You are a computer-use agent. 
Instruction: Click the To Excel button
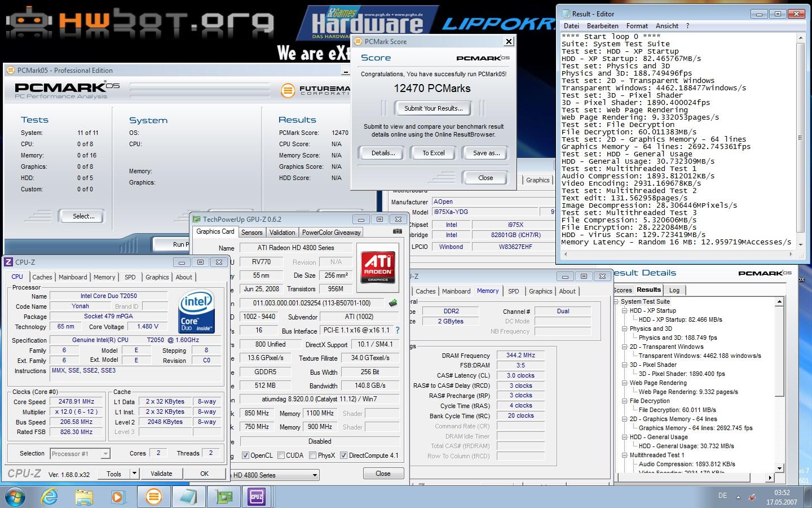(434, 153)
